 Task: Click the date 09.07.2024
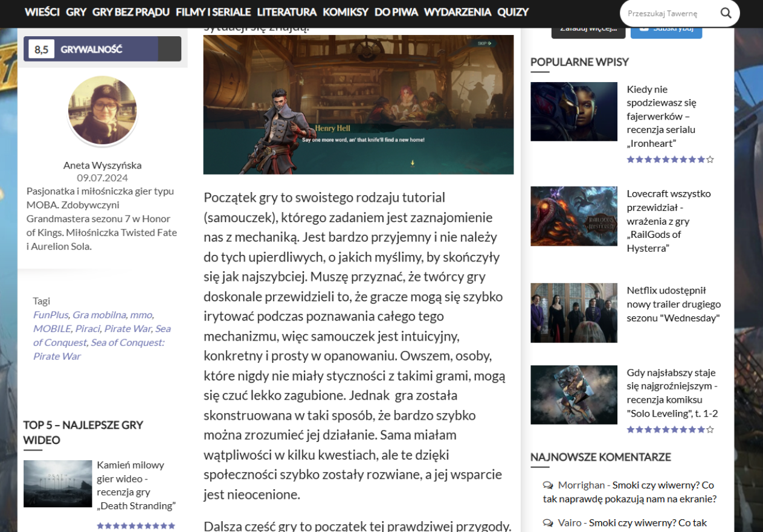[x=102, y=178]
